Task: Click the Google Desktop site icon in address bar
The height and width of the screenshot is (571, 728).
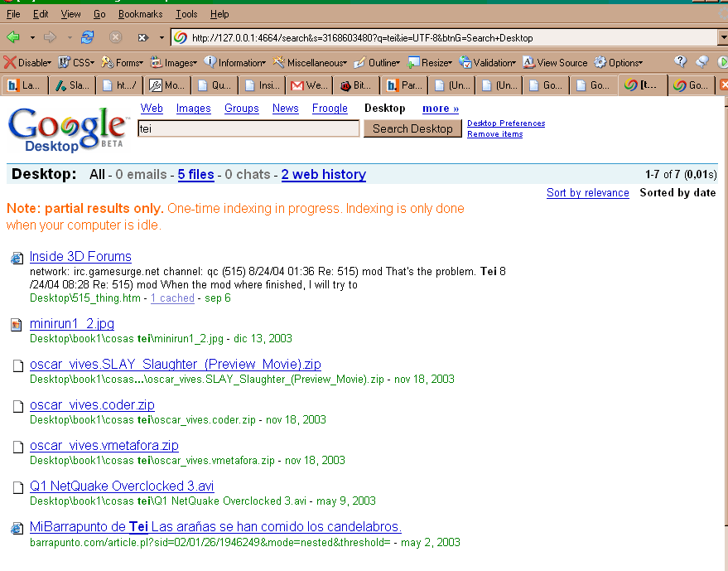Action: tap(181, 37)
